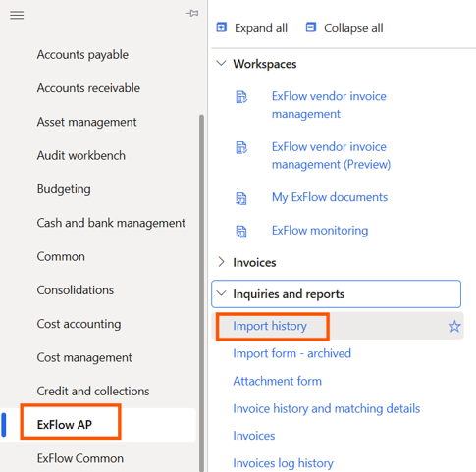Open Import form - archived link
This screenshot has width=476, height=472.
pos(291,353)
